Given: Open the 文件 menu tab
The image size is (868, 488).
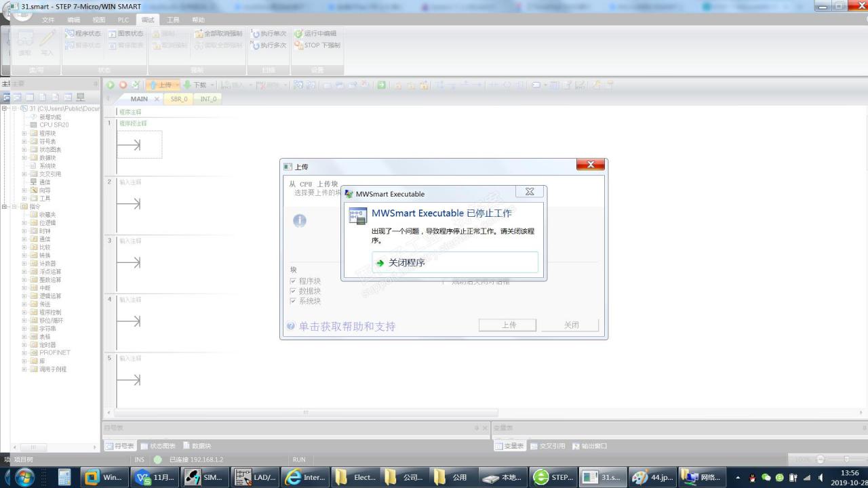Looking at the screenshot, I should coord(48,20).
